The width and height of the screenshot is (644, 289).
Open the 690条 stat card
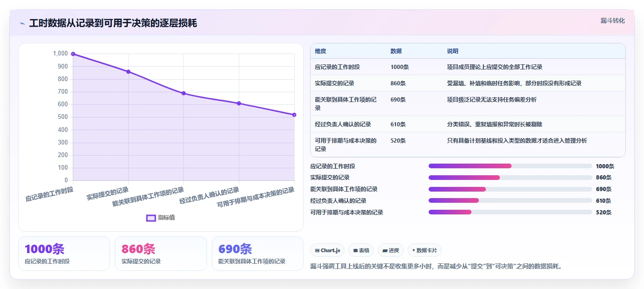(x=257, y=254)
